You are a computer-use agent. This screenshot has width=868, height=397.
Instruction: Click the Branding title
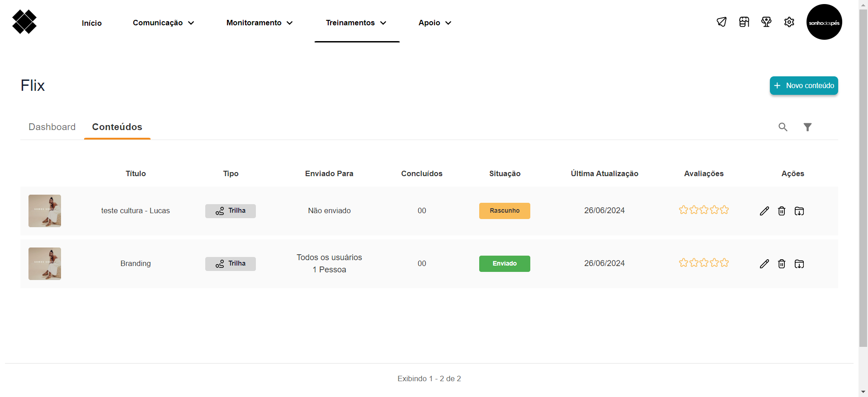(136, 264)
